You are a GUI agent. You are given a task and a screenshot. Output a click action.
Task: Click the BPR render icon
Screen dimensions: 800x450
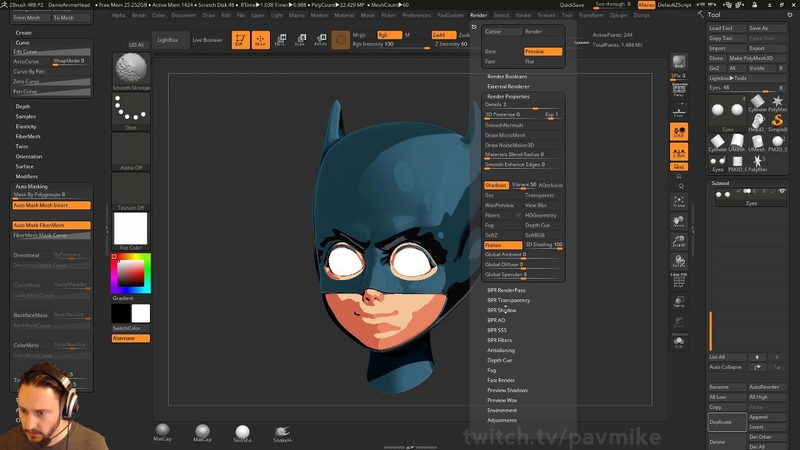(679, 62)
